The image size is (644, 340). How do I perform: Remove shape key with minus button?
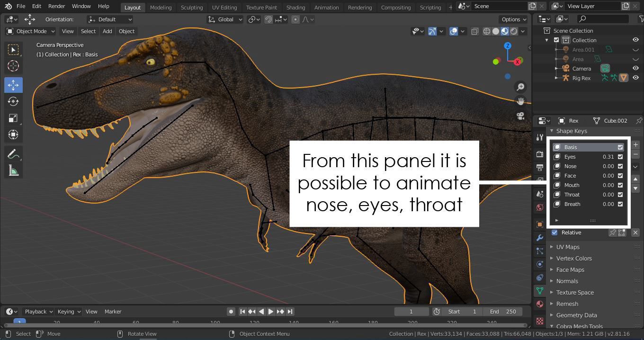point(635,154)
